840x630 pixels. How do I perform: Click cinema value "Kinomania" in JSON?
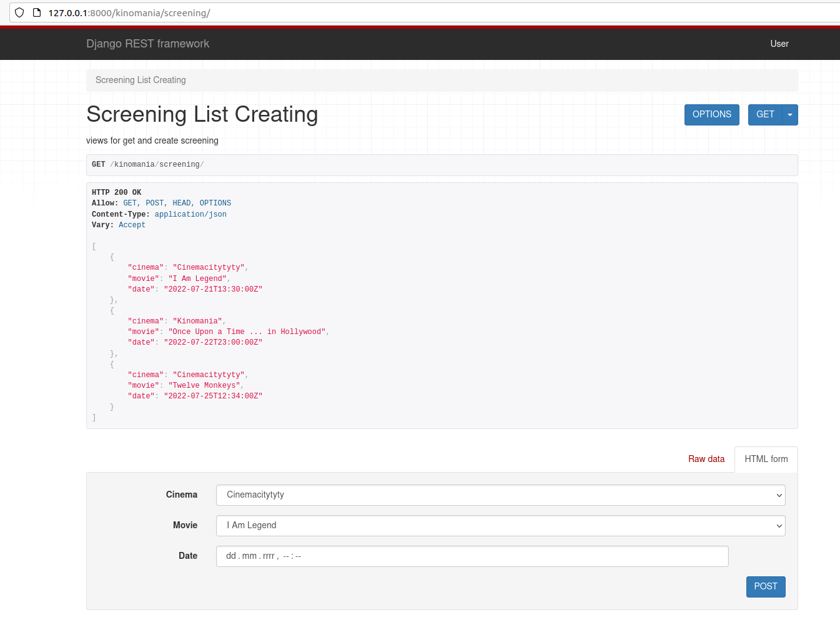197,321
